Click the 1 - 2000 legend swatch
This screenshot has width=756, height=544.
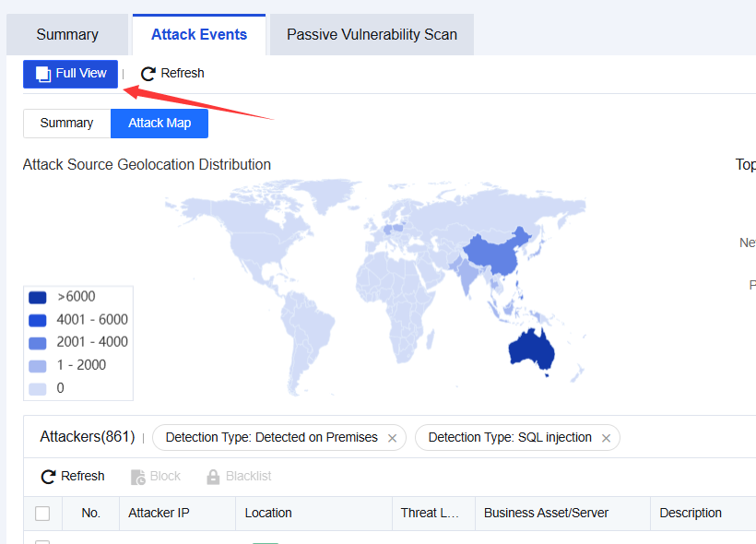click(x=37, y=366)
